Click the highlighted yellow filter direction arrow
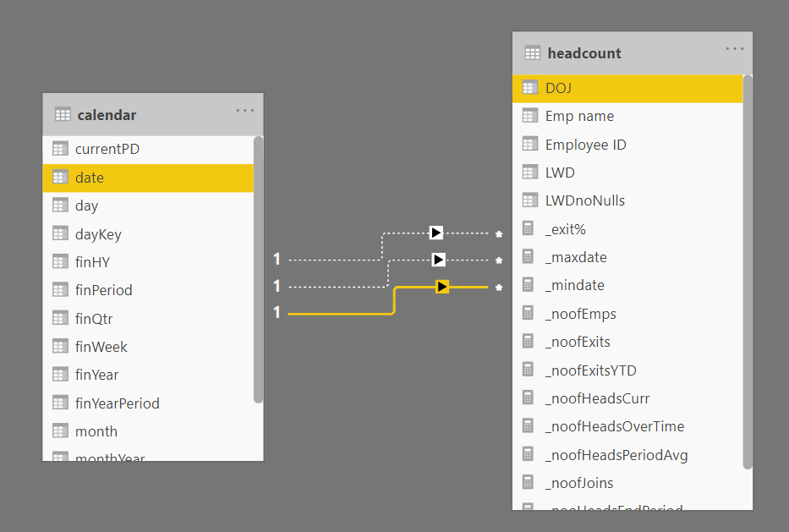Image resolution: width=789 pixels, height=532 pixels. [x=442, y=287]
